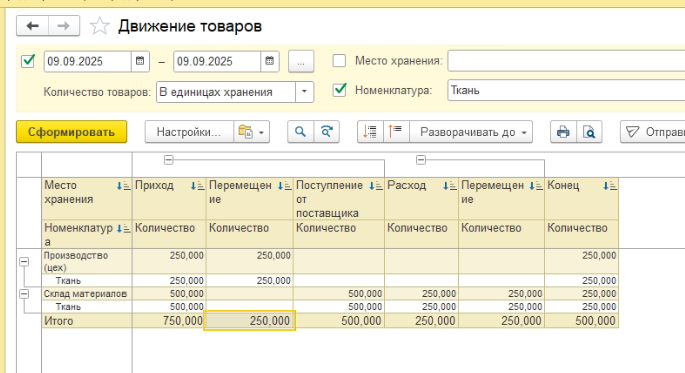This screenshot has width=685, height=373.
Task: Click highlighted Итого Перемещение cell 250,000
Action: pos(249,321)
